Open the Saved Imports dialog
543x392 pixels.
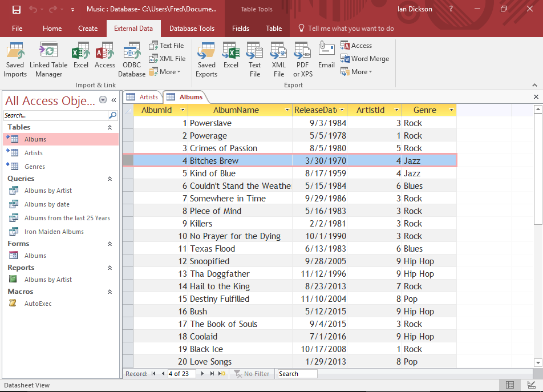tap(15, 59)
